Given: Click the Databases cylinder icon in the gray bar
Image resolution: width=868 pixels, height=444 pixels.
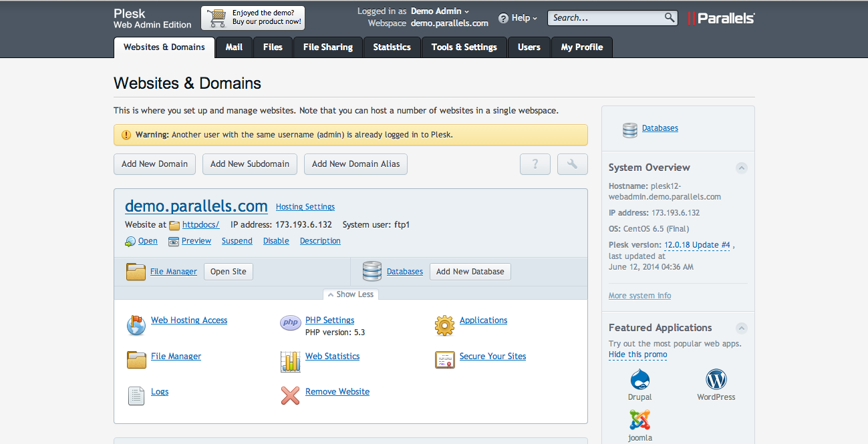Looking at the screenshot, I should (372, 272).
